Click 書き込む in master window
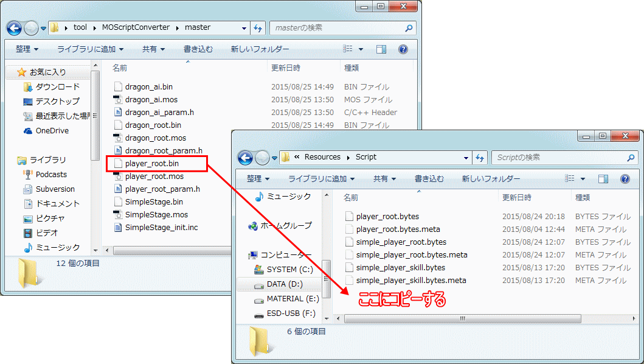Screen dimensions: 644x364 [198, 49]
